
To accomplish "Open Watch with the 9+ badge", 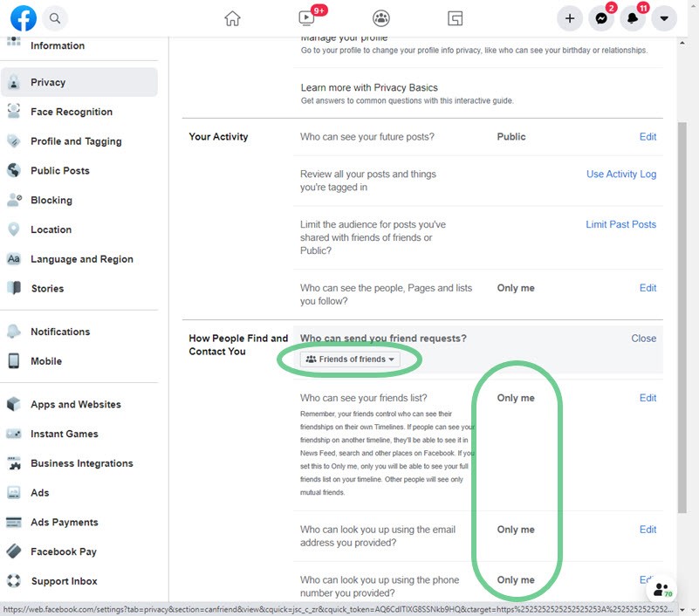I will (305, 17).
